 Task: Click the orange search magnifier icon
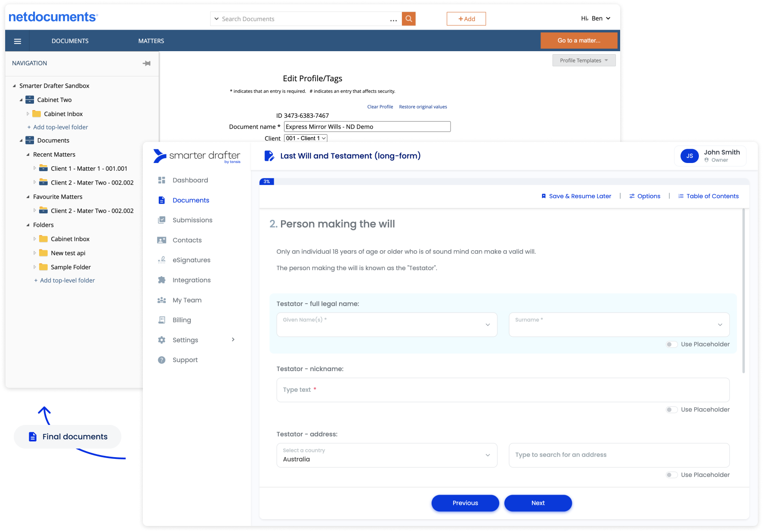408,19
